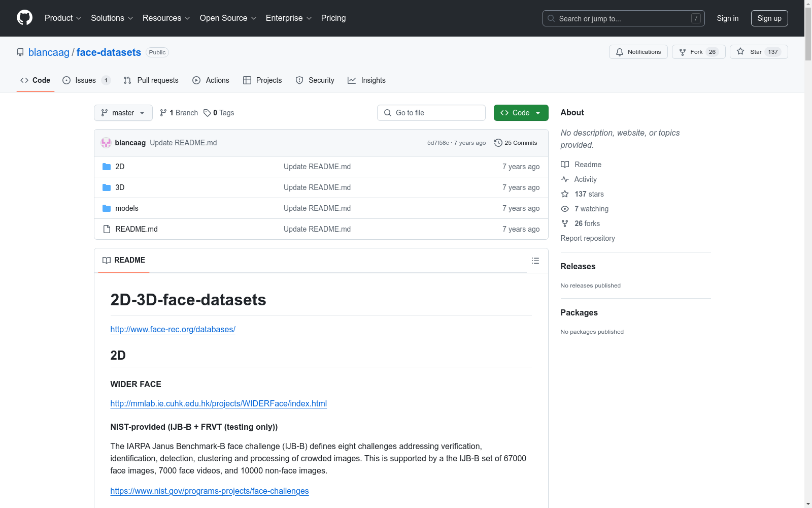Switch to the Actions tab

pyautogui.click(x=211, y=80)
